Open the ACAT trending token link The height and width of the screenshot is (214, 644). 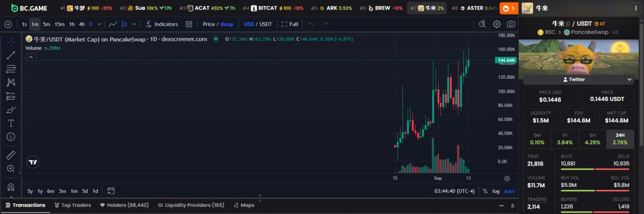tap(208, 8)
